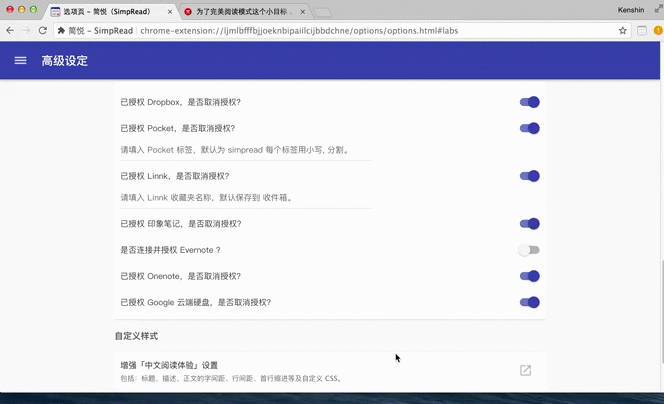The width and height of the screenshot is (664, 404).
Task: Switch to the 选项页 - 简悦 tab
Action: point(110,12)
